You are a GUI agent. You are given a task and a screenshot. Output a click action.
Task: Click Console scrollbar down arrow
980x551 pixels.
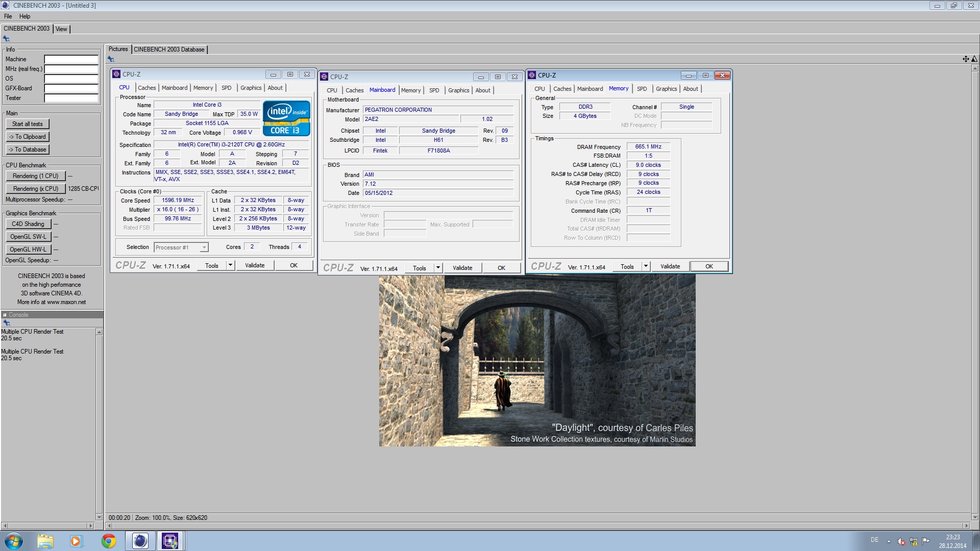coord(99,517)
